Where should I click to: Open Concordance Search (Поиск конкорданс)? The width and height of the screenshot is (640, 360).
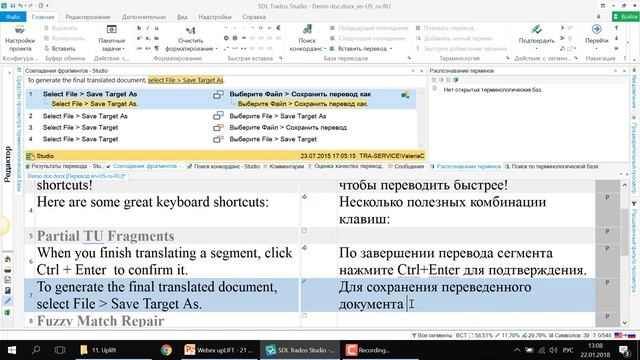[307, 39]
